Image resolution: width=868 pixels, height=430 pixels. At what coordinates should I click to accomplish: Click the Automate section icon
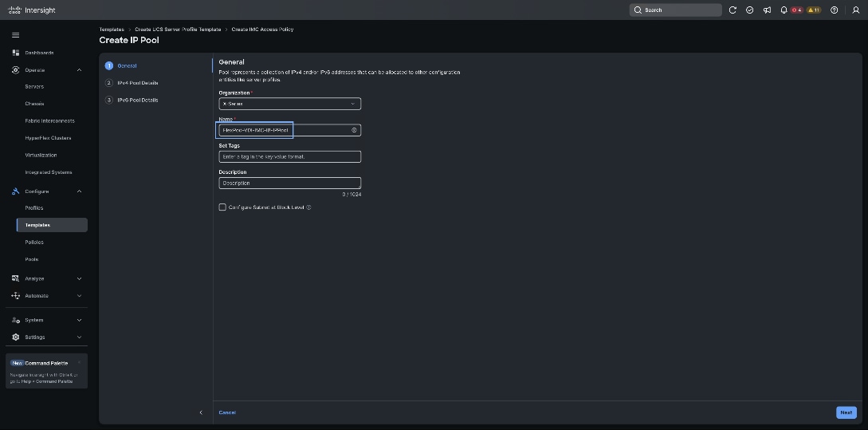point(15,296)
